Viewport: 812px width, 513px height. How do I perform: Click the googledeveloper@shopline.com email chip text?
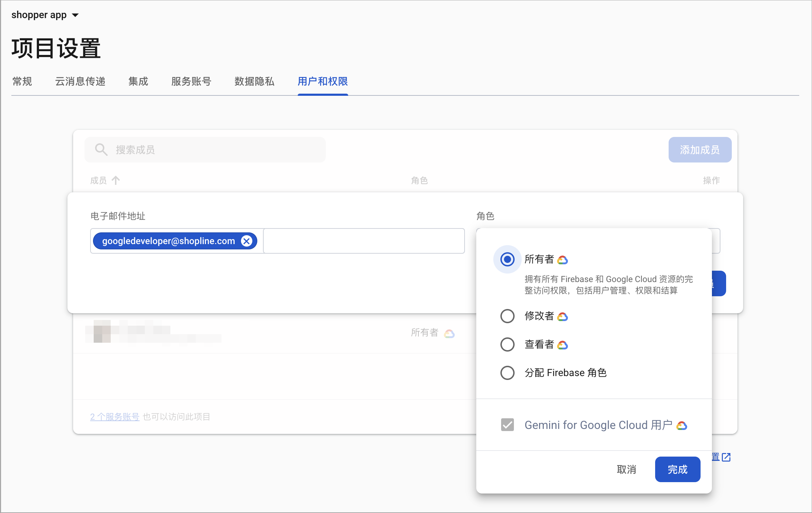pyautogui.click(x=169, y=241)
